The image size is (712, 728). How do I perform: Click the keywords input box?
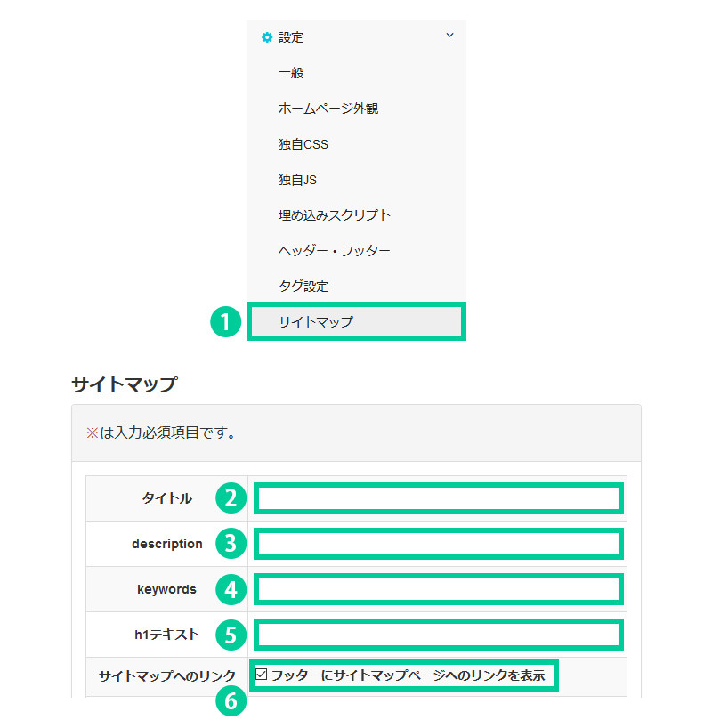[439, 589]
